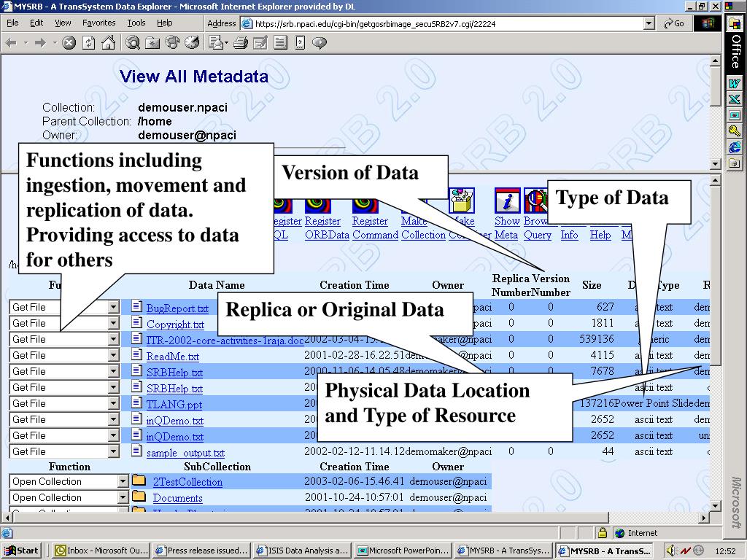Open the Search pane toolbar icon
This screenshot has height=560, width=747.
tap(133, 43)
